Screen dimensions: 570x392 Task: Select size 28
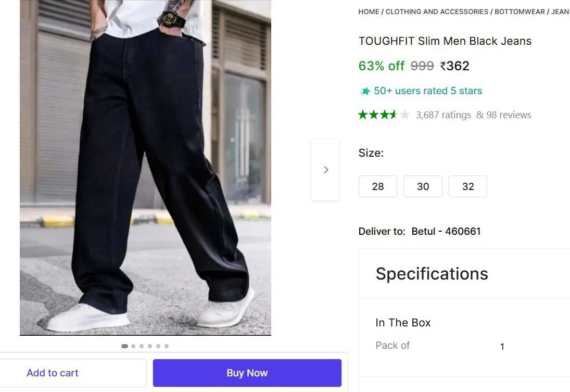pos(378,186)
